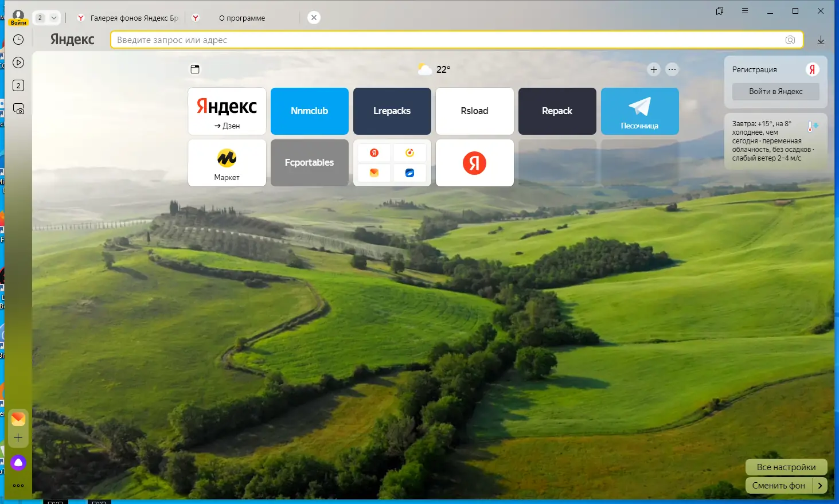
Task: Click the Сменить фон button
Action: coord(779,486)
